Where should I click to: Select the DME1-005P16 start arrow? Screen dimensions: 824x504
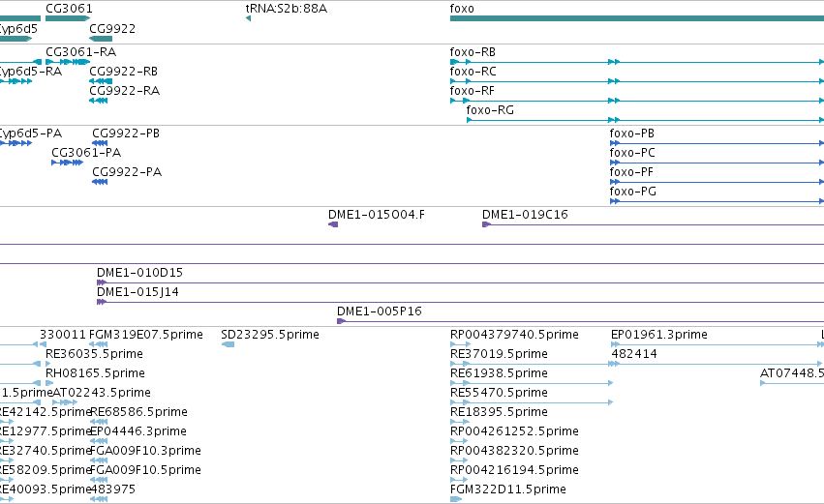[x=342, y=322]
